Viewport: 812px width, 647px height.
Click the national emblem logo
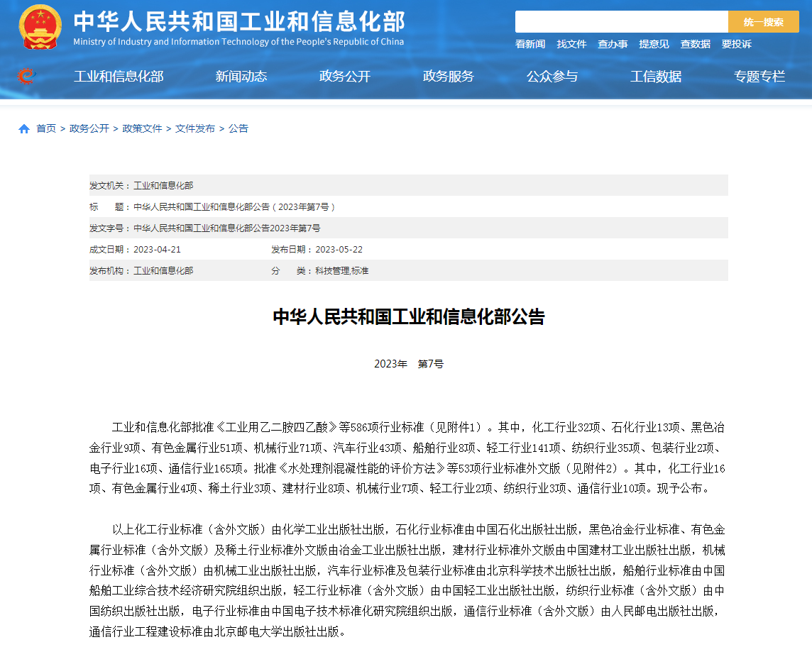[40, 27]
